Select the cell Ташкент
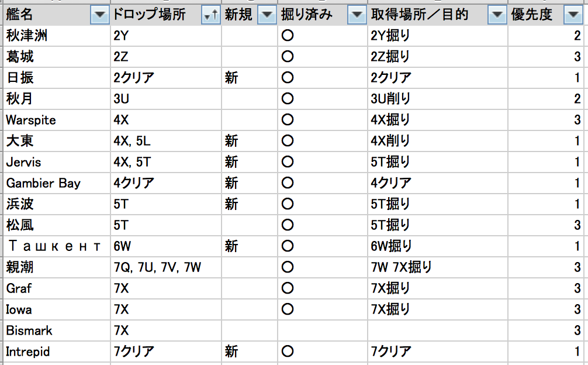Viewport: 588px width, 365px height. [x=57, y=246]
